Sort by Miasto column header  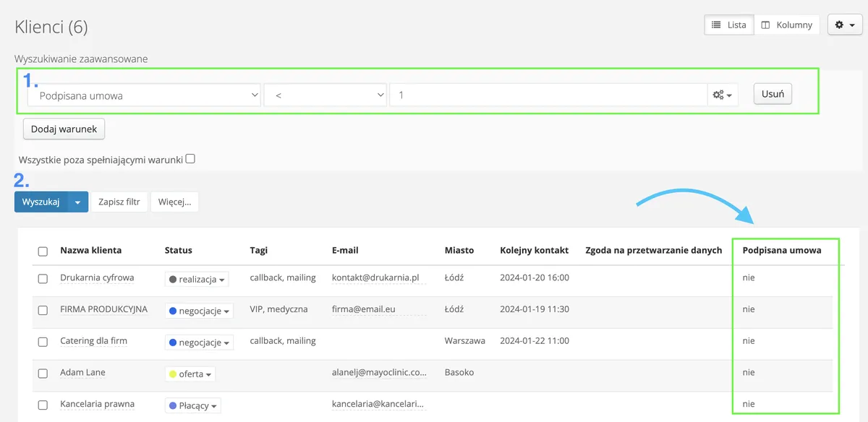coord(459,250)
